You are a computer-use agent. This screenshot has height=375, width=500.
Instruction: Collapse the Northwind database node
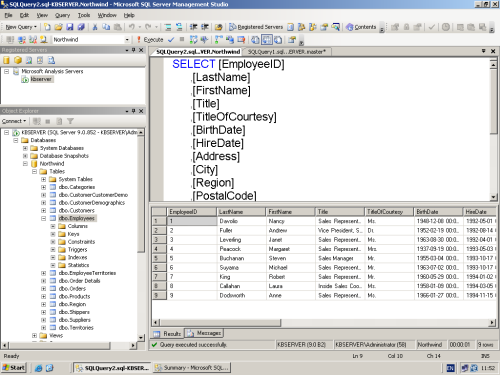[x=25, y=164]
